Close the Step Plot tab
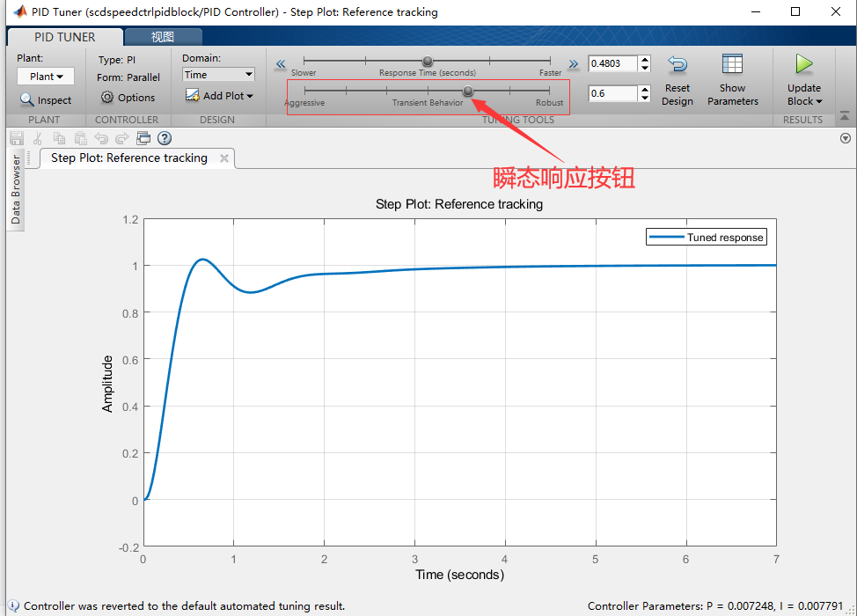Viewport: 857px width, 616px height. 224,158
